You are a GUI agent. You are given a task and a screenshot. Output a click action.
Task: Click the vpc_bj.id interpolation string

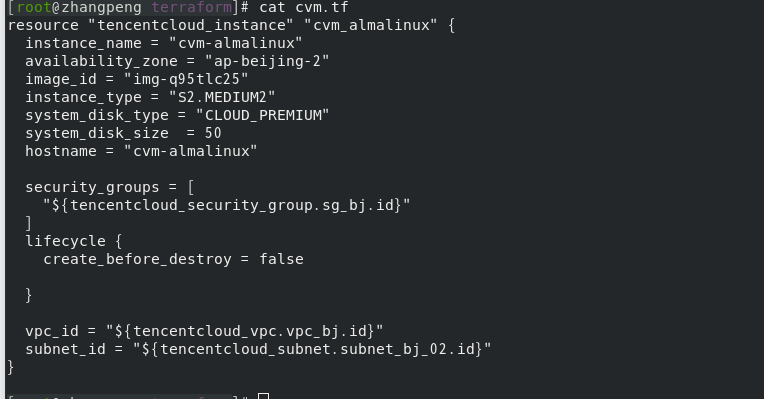click(245, 331)
